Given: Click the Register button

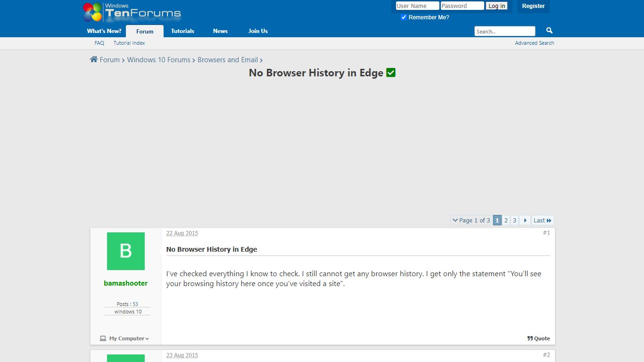Looking at the screenshot, I should tap(533, 6).
